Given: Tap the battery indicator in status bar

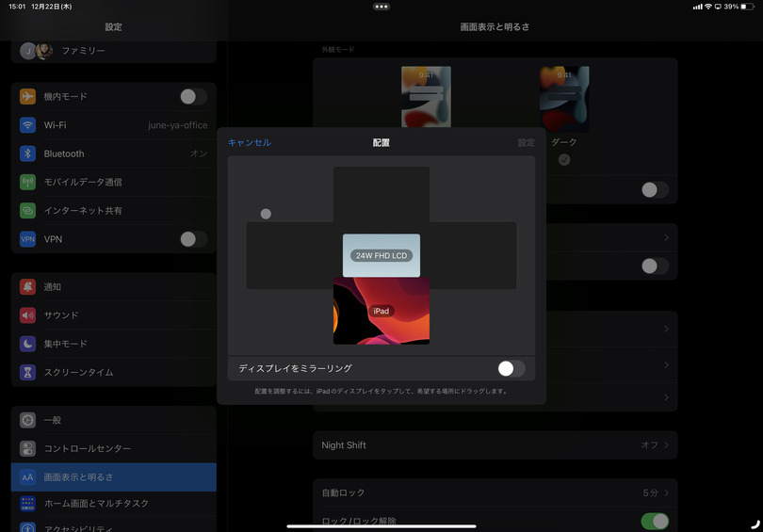Looking at the screenshot, I should click(x=747, y=7).
